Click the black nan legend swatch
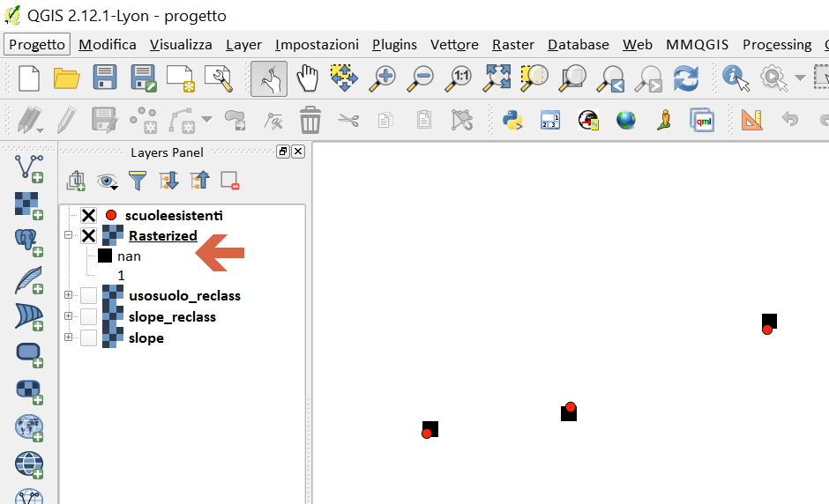This screenshot has height=504, width=829. [105, 256]
